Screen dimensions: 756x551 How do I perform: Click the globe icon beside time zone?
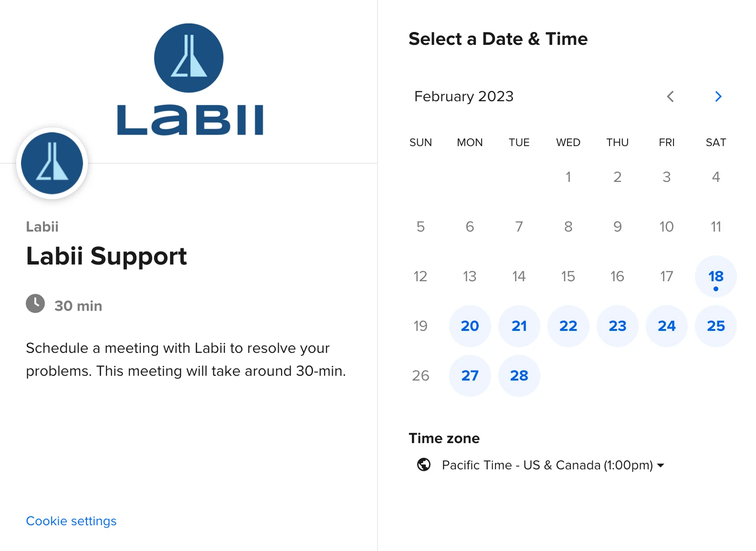pos(424,465)
